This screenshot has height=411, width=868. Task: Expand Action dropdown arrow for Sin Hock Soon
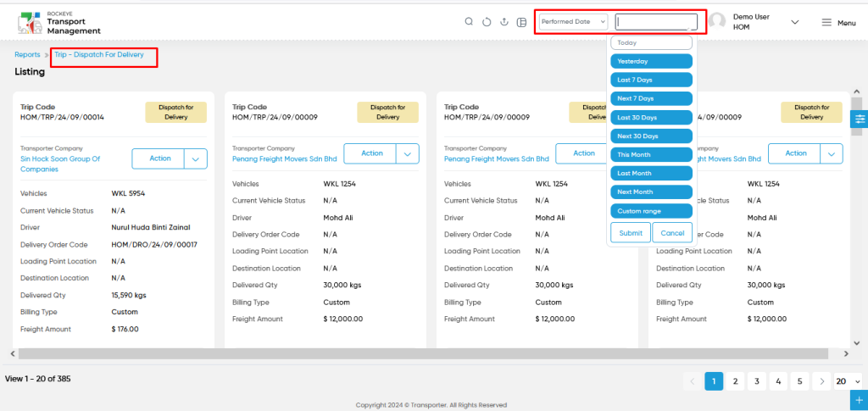tap(196, 158)
